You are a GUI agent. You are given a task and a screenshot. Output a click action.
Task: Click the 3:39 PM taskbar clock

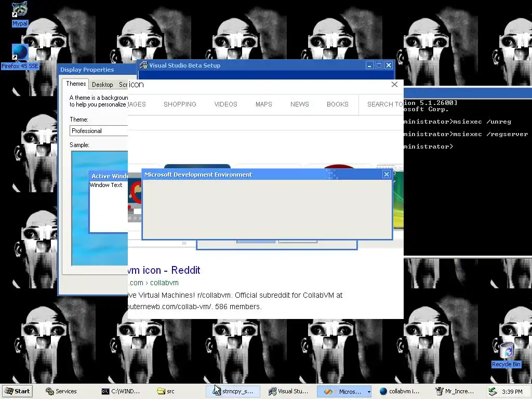[512, 392]
